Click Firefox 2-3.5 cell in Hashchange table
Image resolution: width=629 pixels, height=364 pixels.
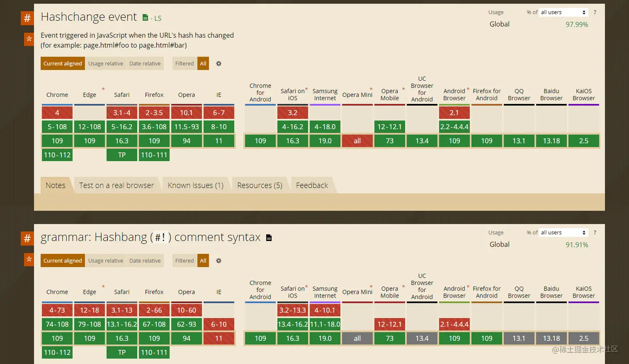point(154,113)
